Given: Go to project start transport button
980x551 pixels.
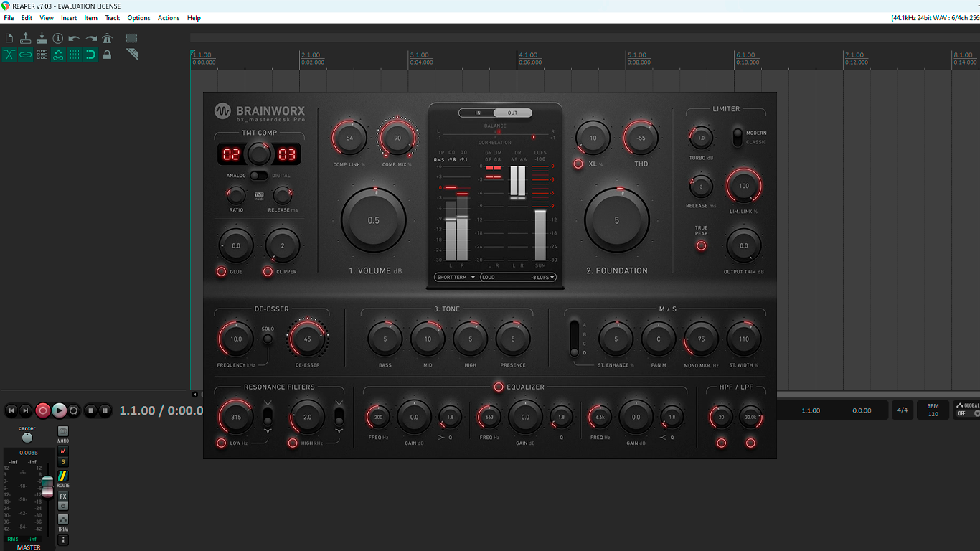Looking at the screenshot, I should (x=11, y=410).
